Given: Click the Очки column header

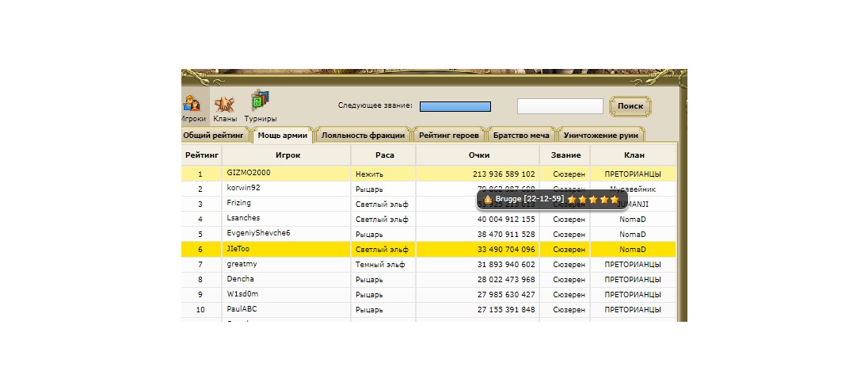Looking at the screenshot, I should (x=478, y=155).
